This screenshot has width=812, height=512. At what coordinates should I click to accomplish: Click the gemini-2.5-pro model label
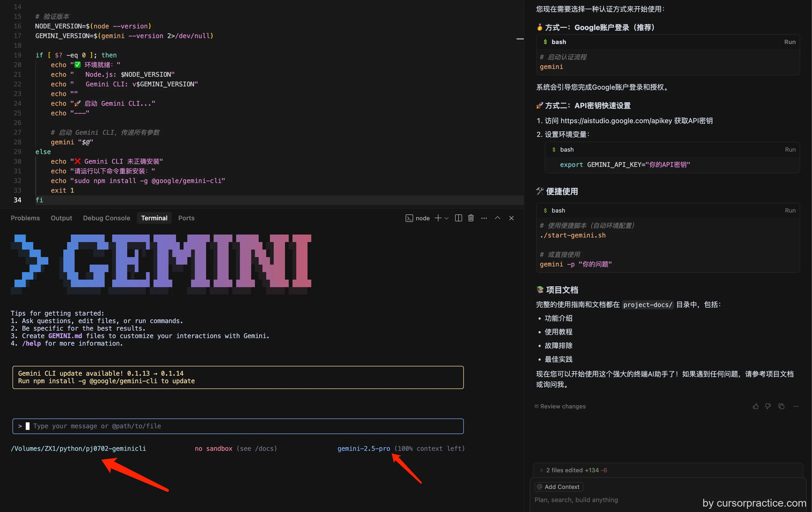tap(364, 448)
